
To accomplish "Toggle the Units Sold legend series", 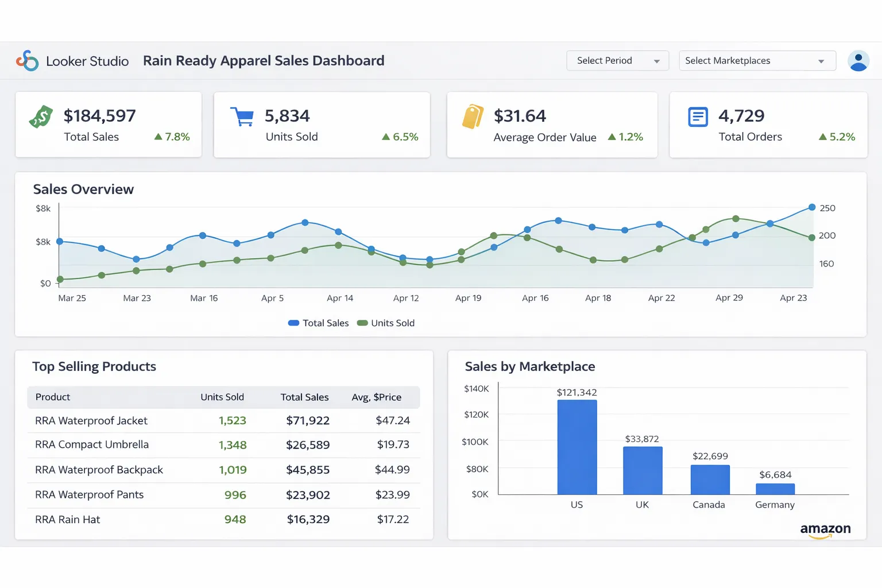I will click(386, 323).
